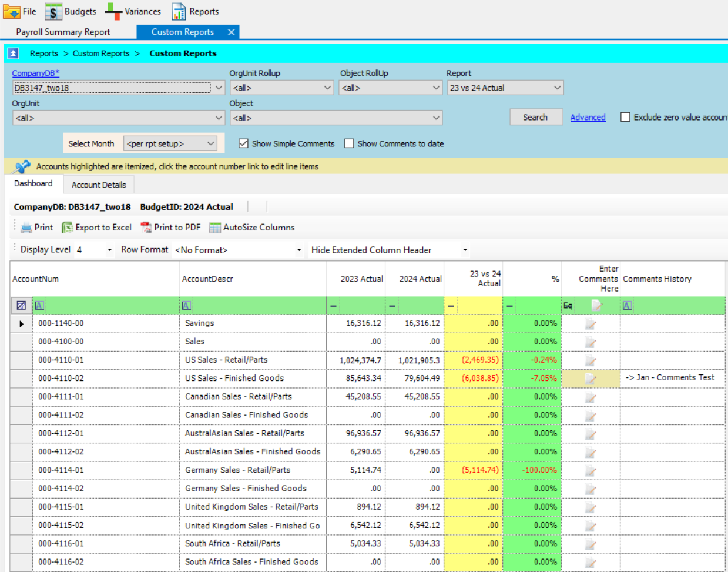Click the blue up-arrow icon beside Reports breadcrumb
This screenshot has height=572, width=728.
tap(13, 53)
